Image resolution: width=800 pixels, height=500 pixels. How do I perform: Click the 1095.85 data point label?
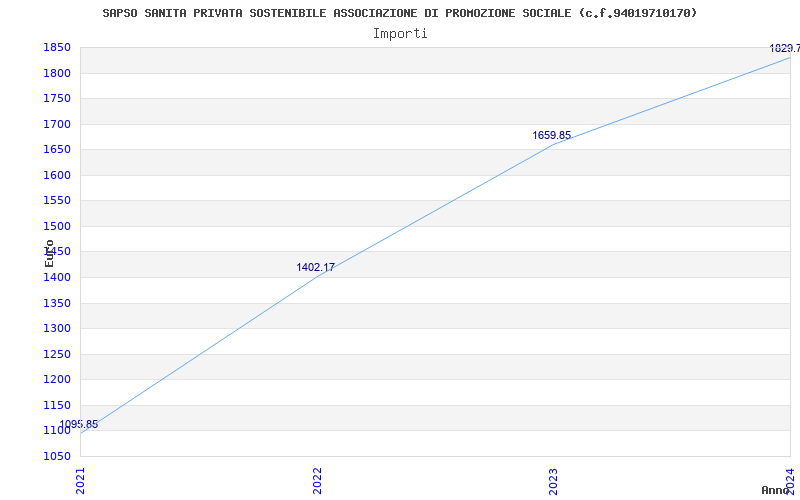pos(79,424)
